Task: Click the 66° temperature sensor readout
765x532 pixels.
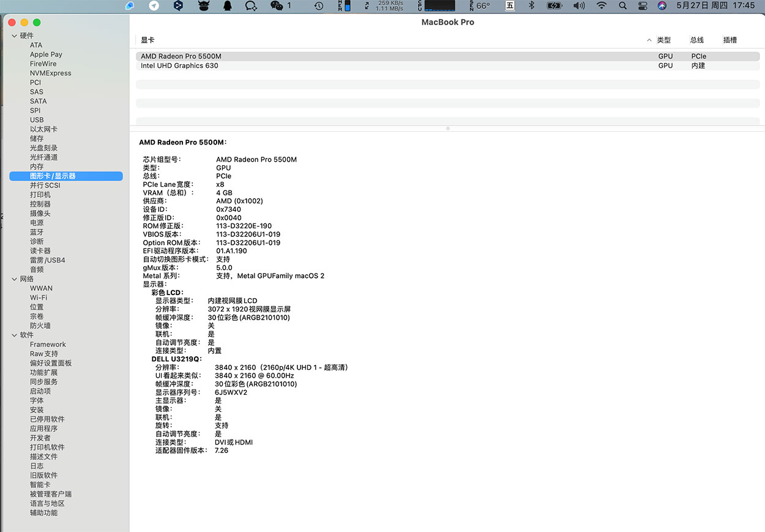Action: 479,6
